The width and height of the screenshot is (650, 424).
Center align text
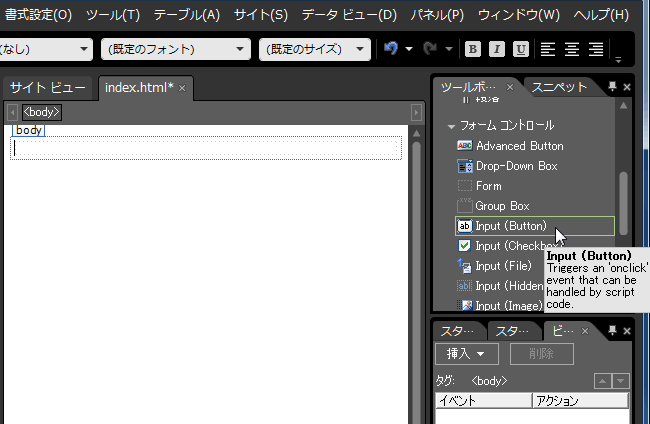coord(572,49)
